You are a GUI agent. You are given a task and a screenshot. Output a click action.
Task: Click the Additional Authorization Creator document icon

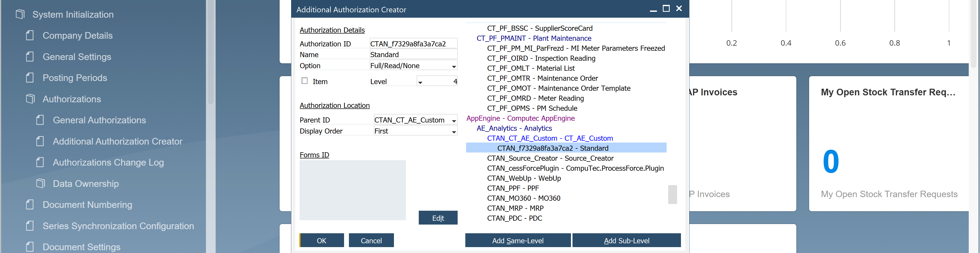40,141
